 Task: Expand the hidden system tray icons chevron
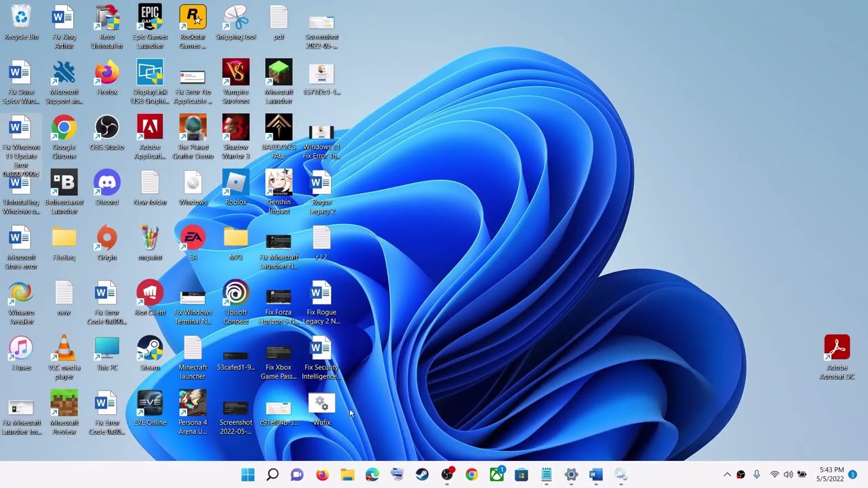click(x=727, y=474)
